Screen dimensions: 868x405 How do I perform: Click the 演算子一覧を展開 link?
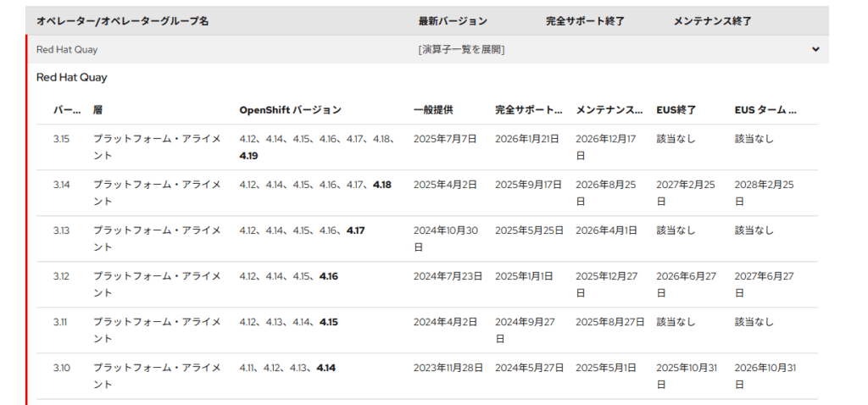pos(461,49)
